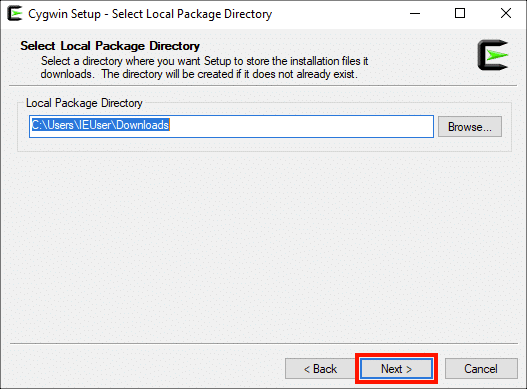527x389 pixels.
Task: Click the 'directory will be created' description line
Action: 199,74
